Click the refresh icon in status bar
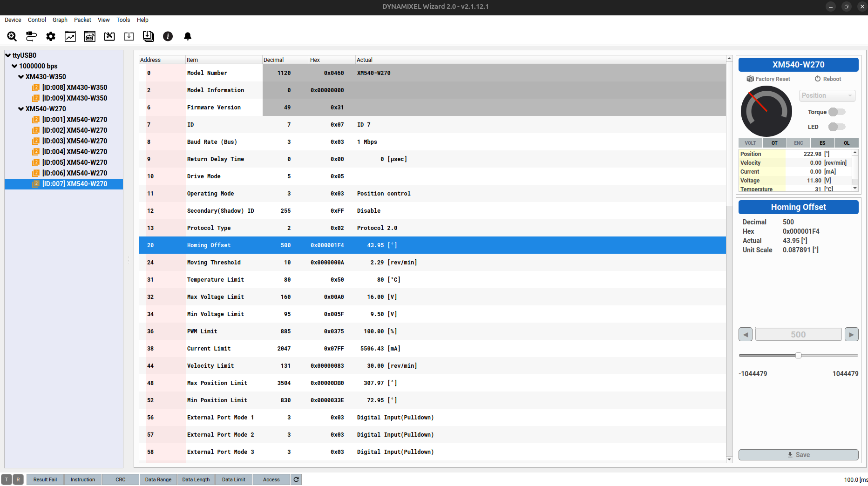868x486 pixels. pos(296,479)
